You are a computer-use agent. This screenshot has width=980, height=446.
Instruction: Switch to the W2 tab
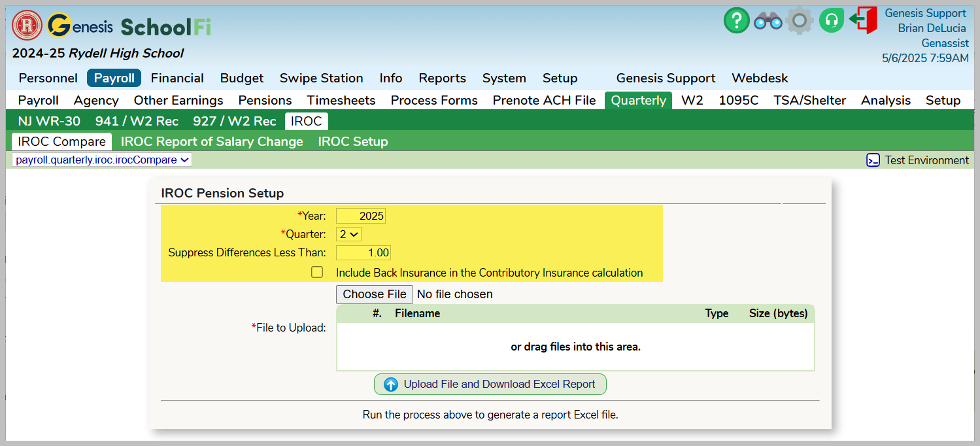click(x=692, y=100)
